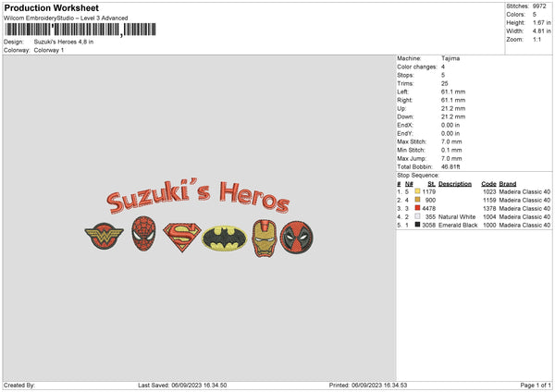Viewport: 555px width, 392px height.
Task: Select the "Stop Sequence:" heading
Action: (418, 176)
